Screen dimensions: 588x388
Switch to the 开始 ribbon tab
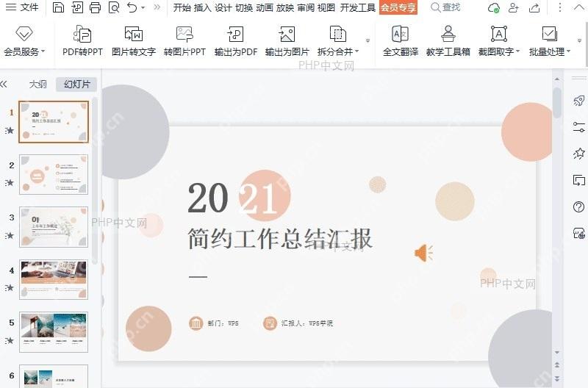(x=182, y=7)
